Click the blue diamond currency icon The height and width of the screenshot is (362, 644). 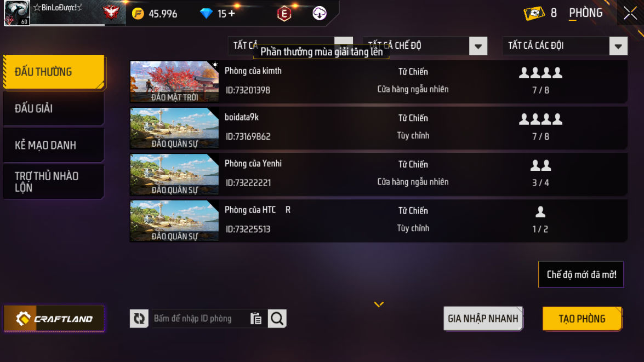click(x=206, y=14)
